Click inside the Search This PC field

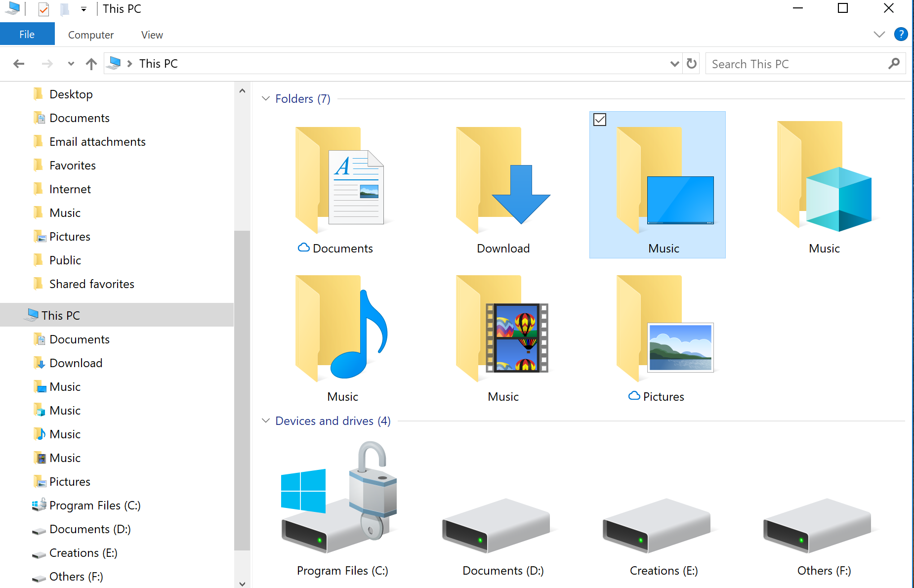coord(790,63)
